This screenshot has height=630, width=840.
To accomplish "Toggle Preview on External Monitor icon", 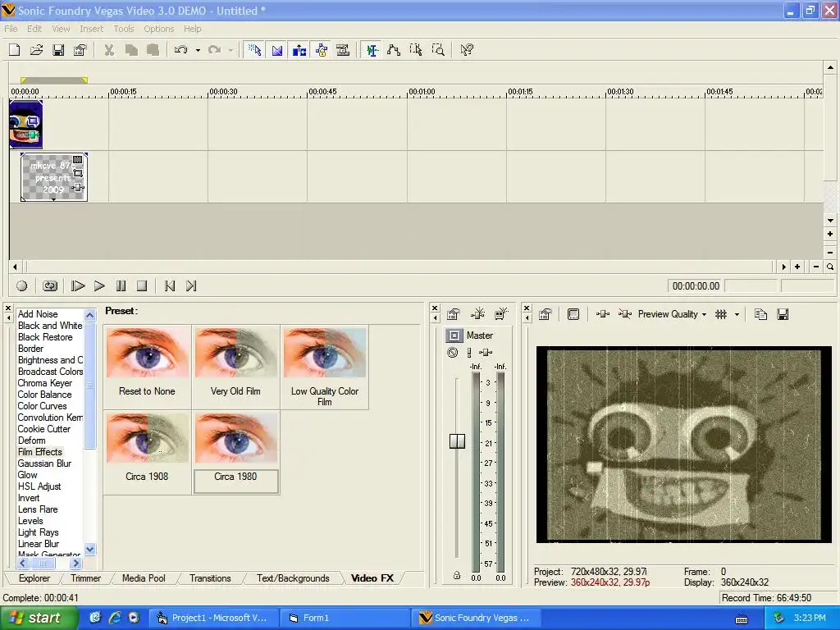I will (x=573, y=314).
